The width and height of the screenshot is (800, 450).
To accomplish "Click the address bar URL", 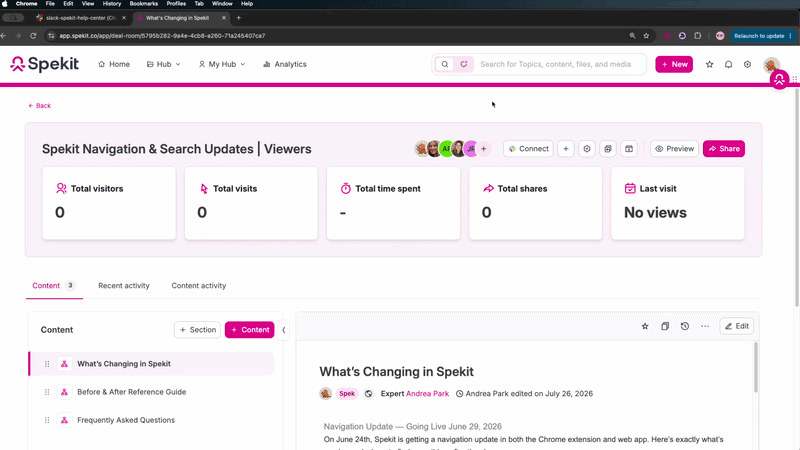I will pos(162,36).
